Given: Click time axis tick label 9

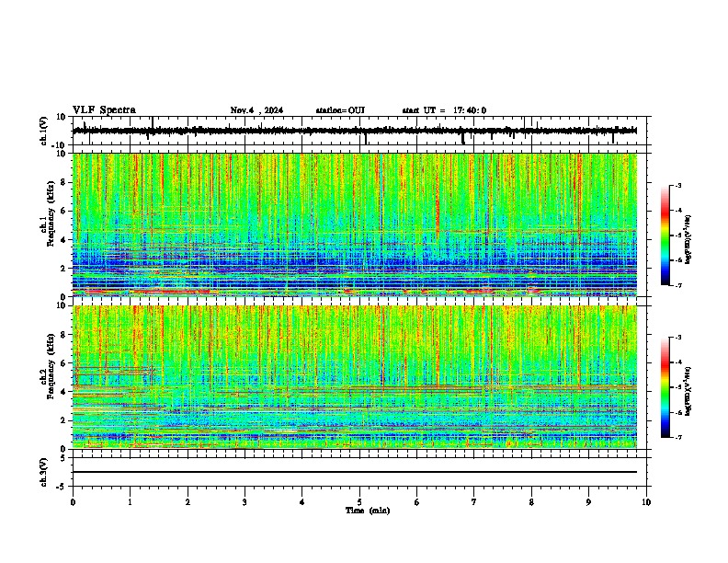Looking at the screenshot, I should click(x=588, y=502).
